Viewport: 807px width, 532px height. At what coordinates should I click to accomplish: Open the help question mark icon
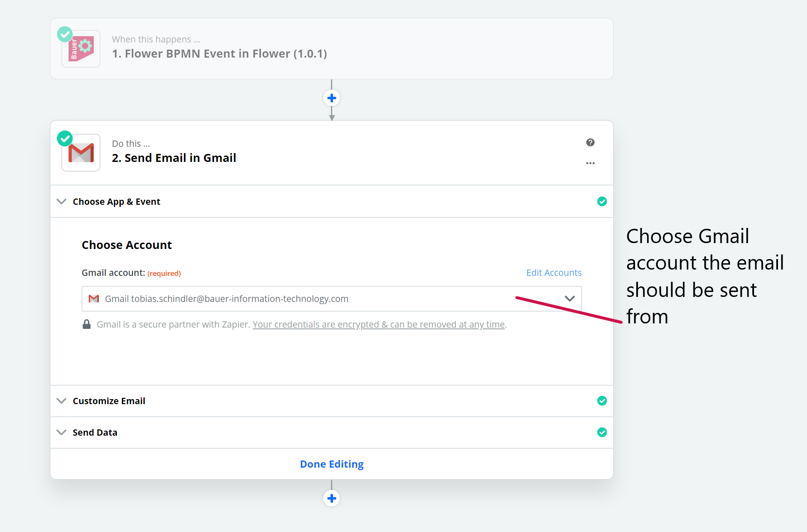tap(590, 143)
